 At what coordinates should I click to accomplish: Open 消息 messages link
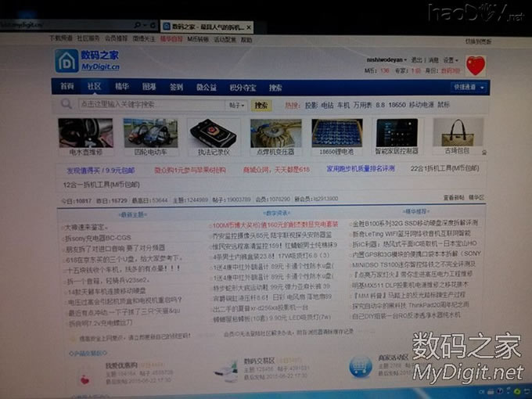[433, 60]
